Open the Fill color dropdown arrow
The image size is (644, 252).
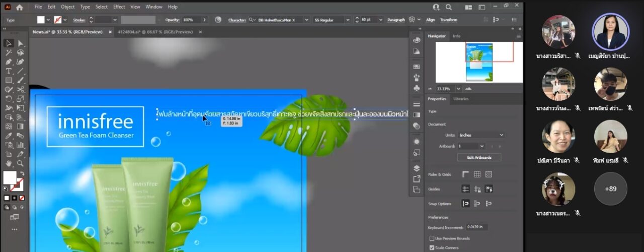tap(48, 20)
